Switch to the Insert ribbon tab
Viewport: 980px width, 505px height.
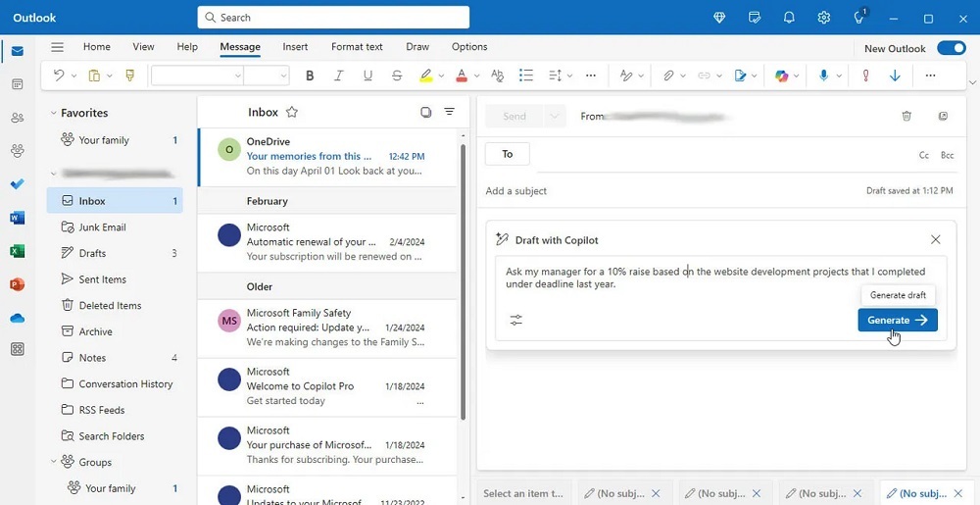295,47
